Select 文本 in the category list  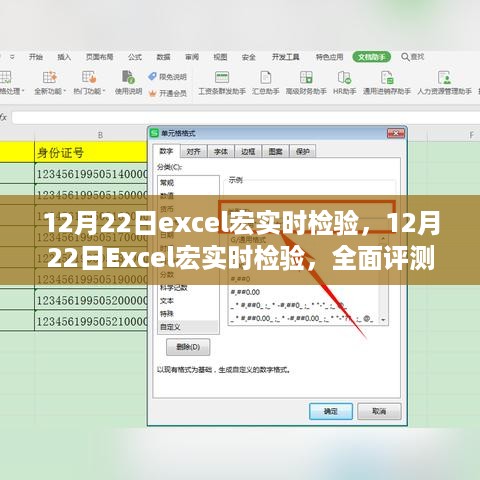tap(188, 300)
